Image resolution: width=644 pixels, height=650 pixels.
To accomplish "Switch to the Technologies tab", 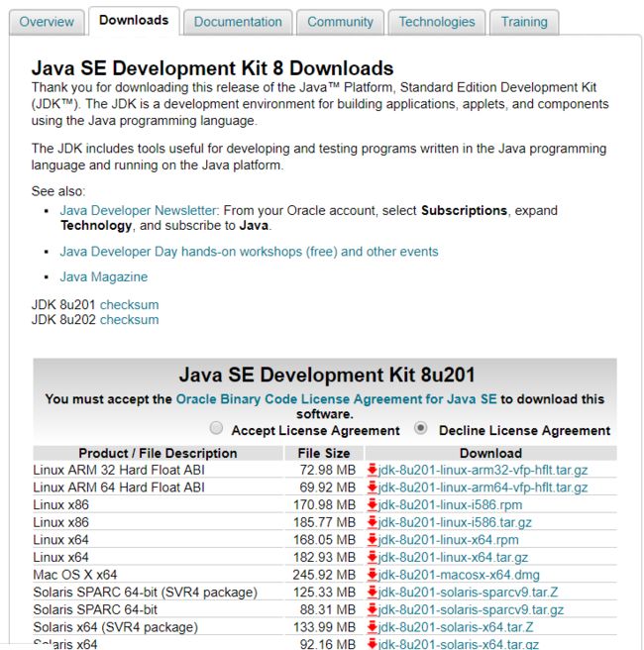I will (437, 22).
